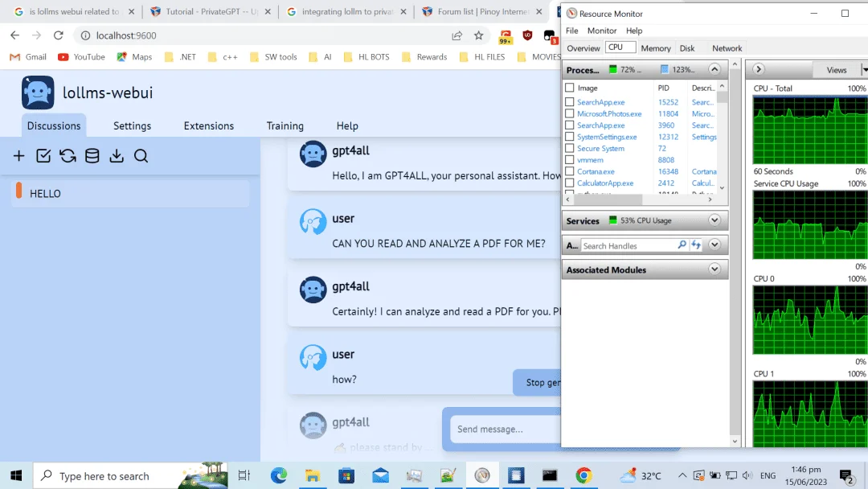
Task: Click the process list vertical scrollbar
Action: click(x=722, y=137)
